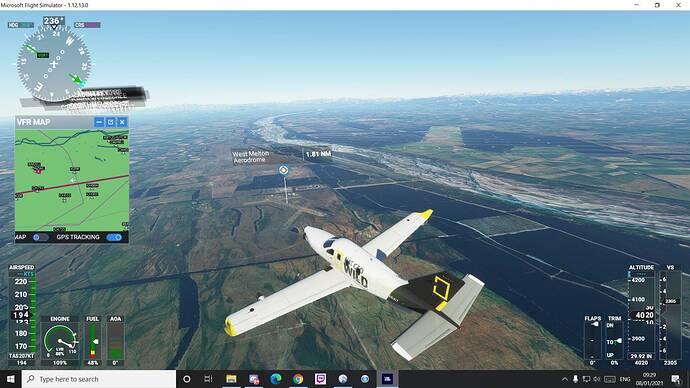Click the CRS course indicator
Image resolution: width=690 pixels, height=388 pixels.
(87, 25)
